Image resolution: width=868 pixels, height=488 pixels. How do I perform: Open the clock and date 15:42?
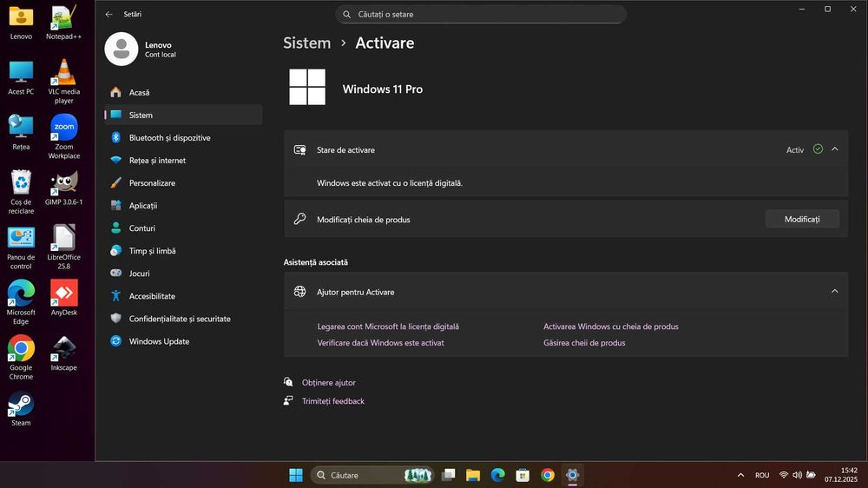[841, 475]
